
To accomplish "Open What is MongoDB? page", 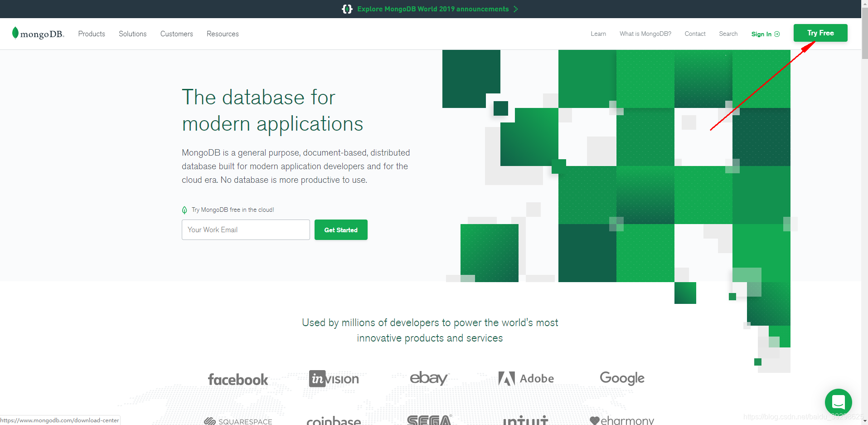I will tap(645, 34).
